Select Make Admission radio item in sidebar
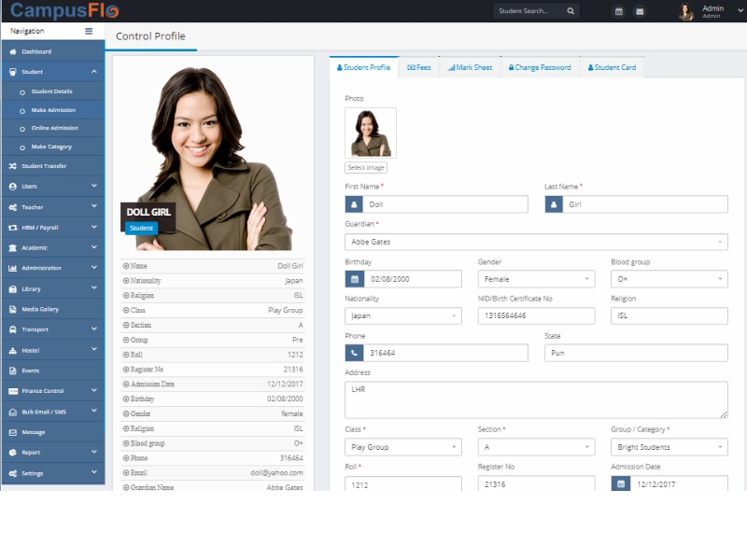 click(53, 110)
